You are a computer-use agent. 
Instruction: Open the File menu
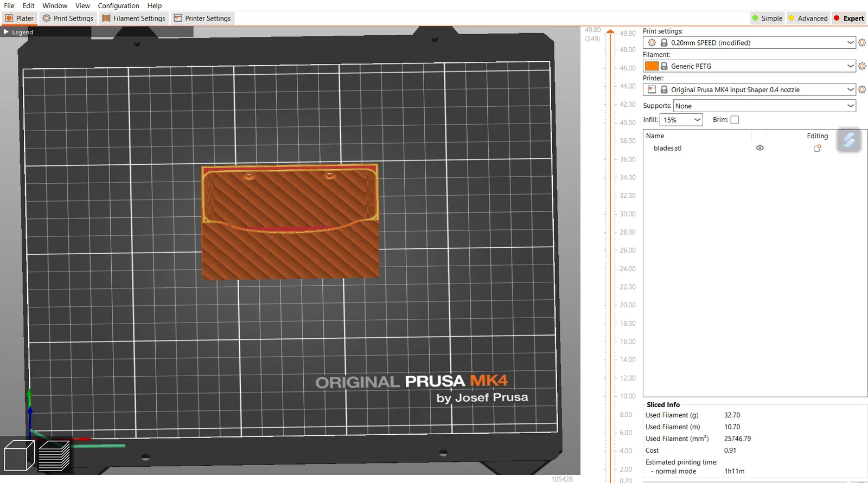pos(9,5)
